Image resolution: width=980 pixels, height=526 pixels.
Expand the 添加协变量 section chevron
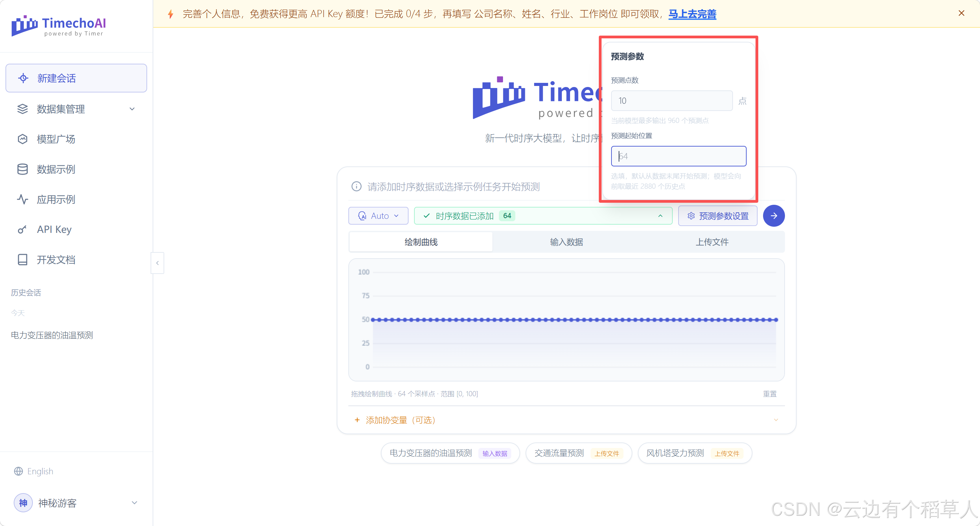coord(776,420)
